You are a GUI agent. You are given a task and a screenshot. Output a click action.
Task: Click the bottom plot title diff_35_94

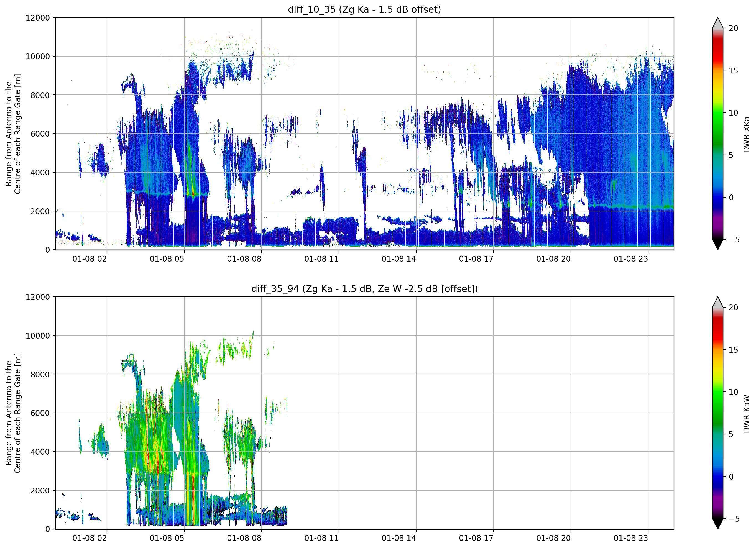click(364, 289)
